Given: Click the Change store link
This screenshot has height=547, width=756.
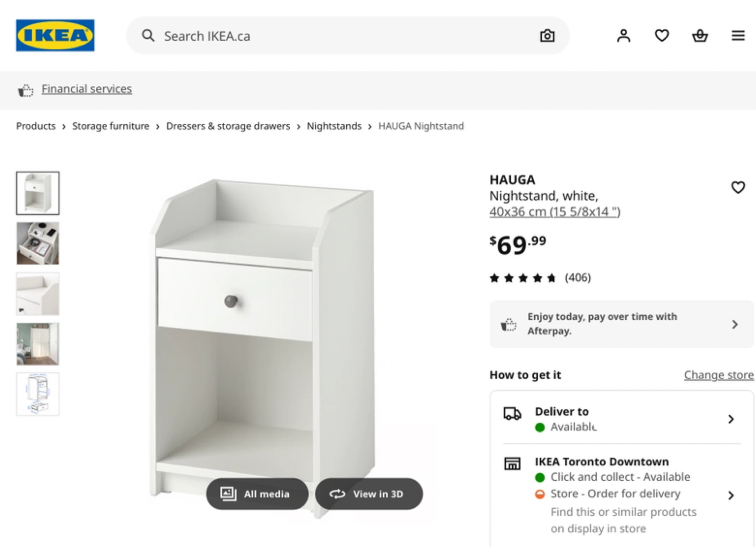Looking at the screenshot, I should pos(719,375).
